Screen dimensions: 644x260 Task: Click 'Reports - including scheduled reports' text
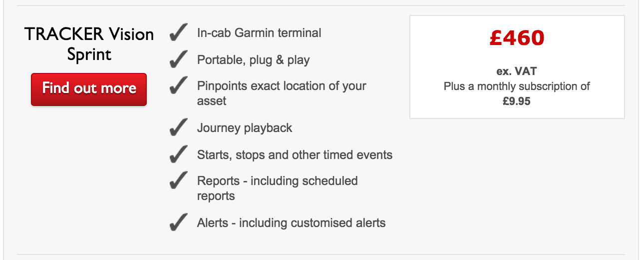coord(278,188)
